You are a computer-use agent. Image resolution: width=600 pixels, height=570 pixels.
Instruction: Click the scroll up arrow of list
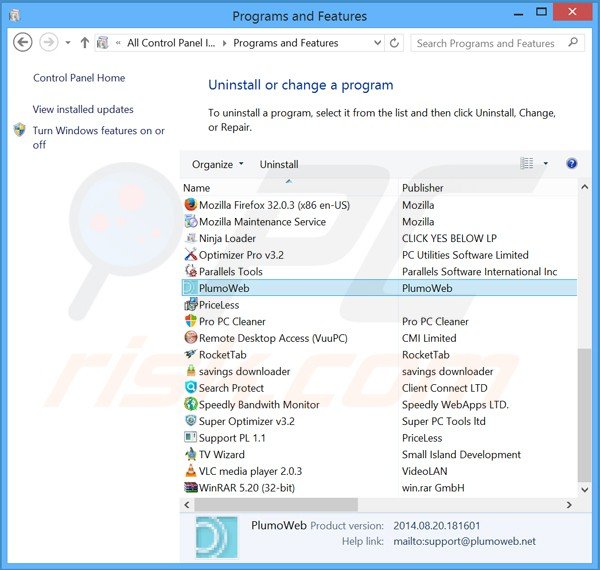[x=584, y=187]
